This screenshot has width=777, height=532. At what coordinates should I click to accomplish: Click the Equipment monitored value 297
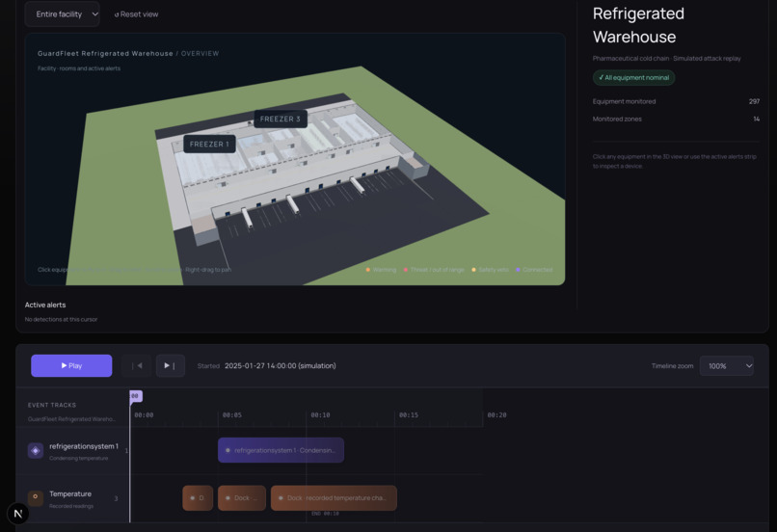point(754,101)
